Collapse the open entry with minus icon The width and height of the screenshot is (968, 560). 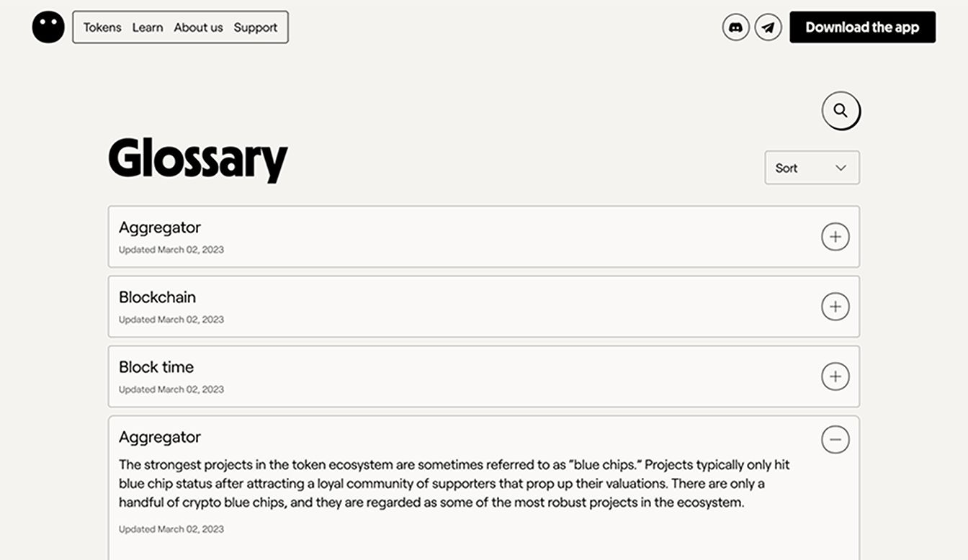coord(835,439)
